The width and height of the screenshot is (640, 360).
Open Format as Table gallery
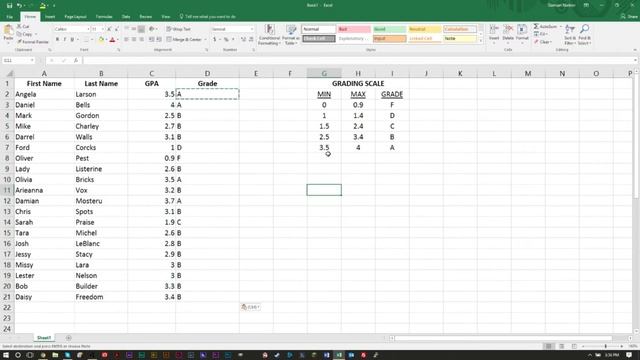click(x=291, y=34)
